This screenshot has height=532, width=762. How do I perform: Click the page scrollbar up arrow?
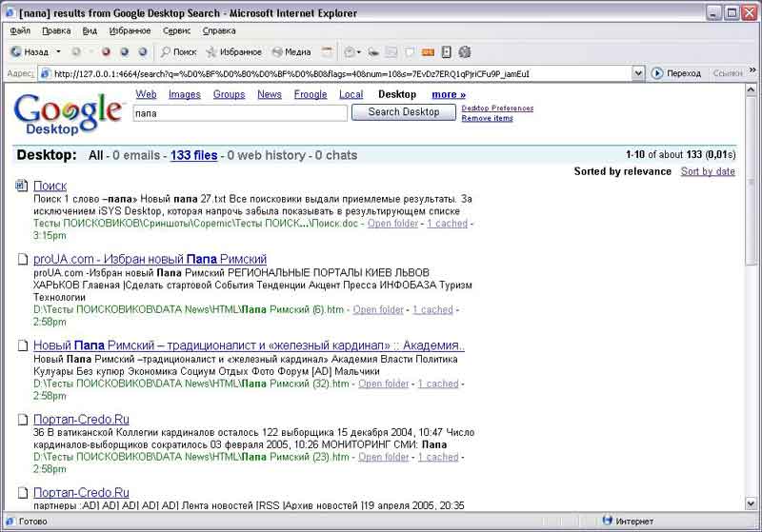click(751, 89)
